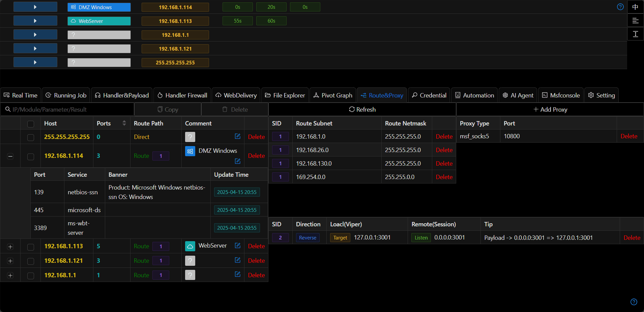Focus the IP/Module/Parameter/Result search field

[67, 109]
